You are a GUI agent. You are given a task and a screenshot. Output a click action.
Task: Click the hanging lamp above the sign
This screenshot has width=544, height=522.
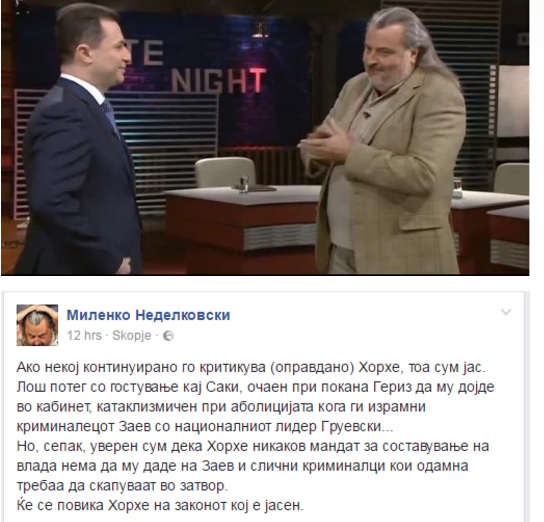pyautogui.click(x=260, y=29)
